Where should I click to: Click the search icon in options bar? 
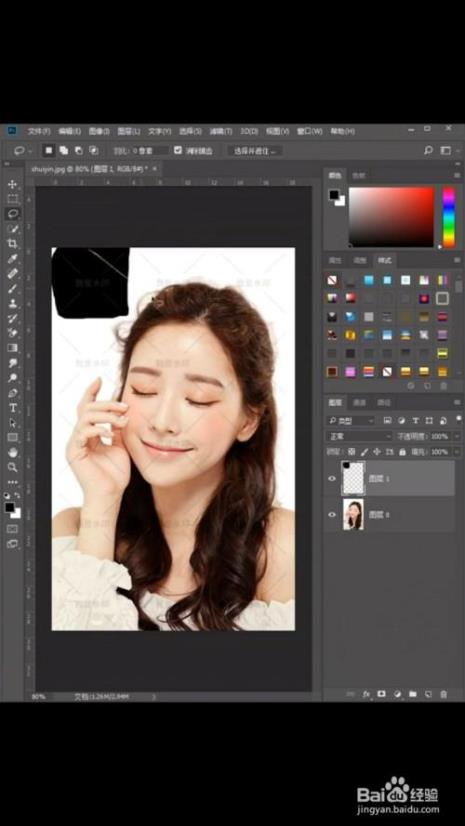click(x=428, y=151)
